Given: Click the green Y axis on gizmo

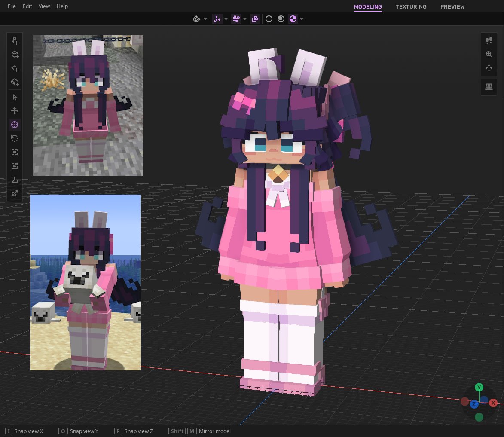Looking at the screenshot, I should (x=479, y=387).
